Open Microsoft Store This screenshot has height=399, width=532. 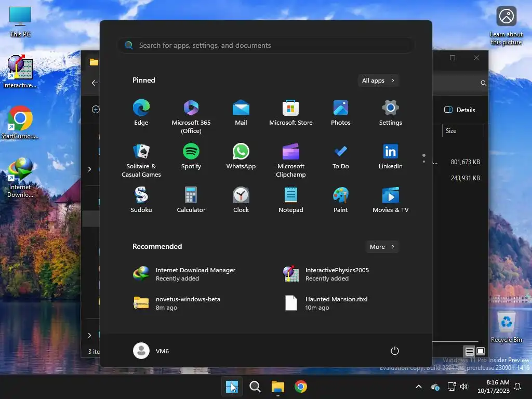coord(291,113)
